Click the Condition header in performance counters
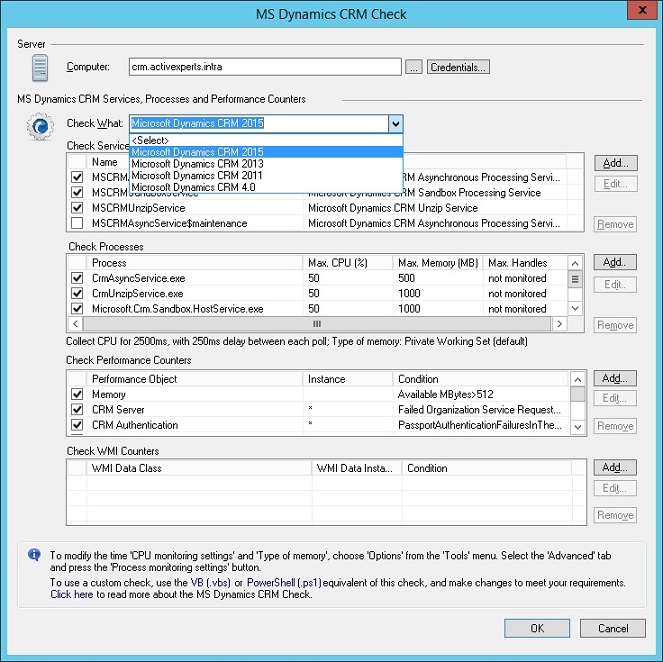 pos(481,379)
